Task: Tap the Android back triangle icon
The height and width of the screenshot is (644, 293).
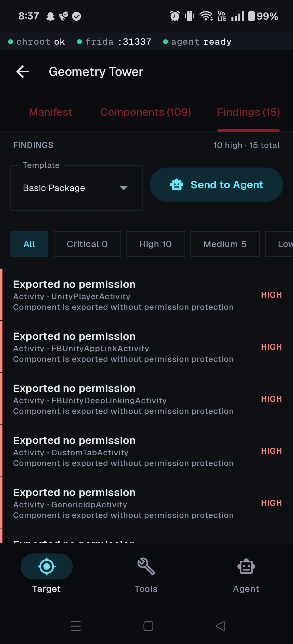Action: (221, 626)
